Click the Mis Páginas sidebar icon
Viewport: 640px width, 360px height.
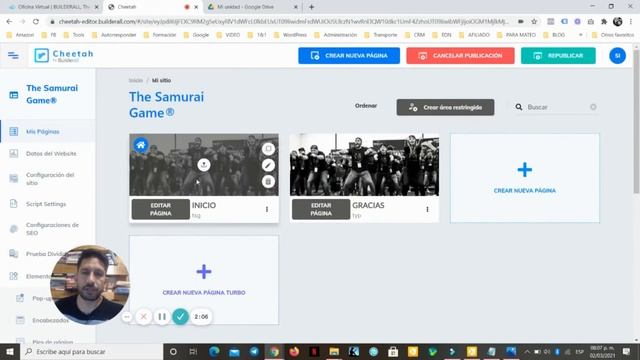(13, 131)
